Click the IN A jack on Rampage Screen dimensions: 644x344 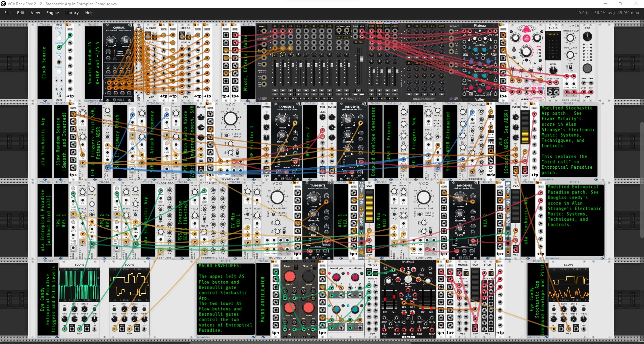tap(386, 269)
